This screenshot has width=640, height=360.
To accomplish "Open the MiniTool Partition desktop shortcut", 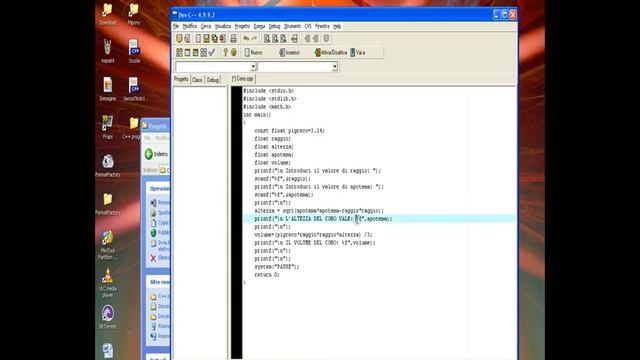I will [x=108, y=245].
